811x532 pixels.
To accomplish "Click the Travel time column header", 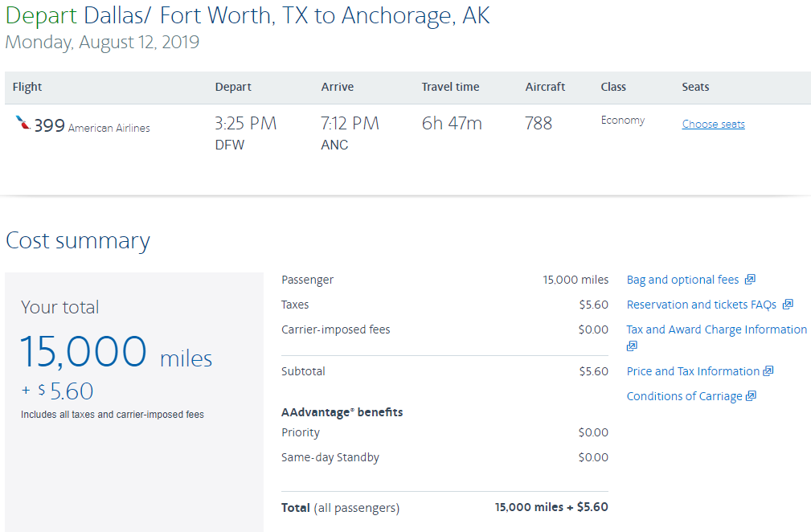I will point(450,87).
